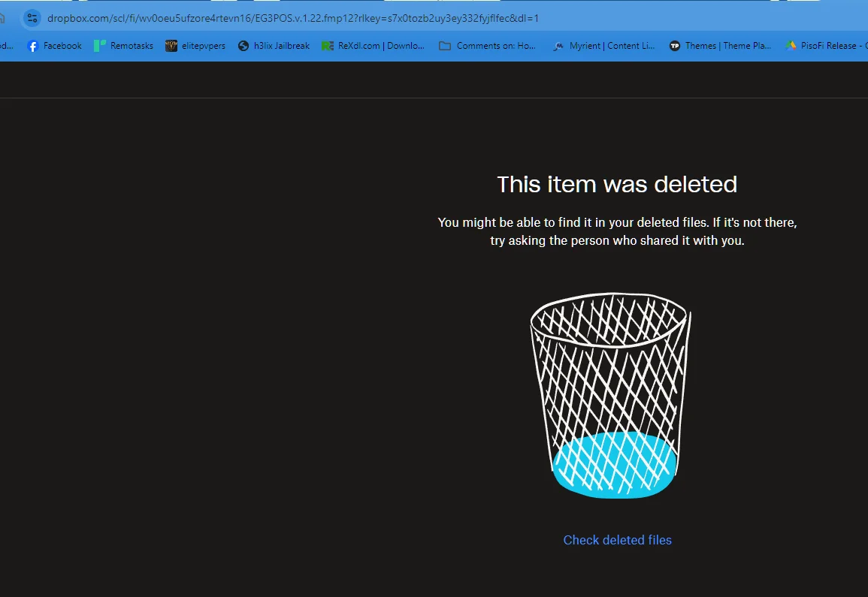Open the PisoFi Release bookmark
The image size is (868, 597).
point(826,46)
